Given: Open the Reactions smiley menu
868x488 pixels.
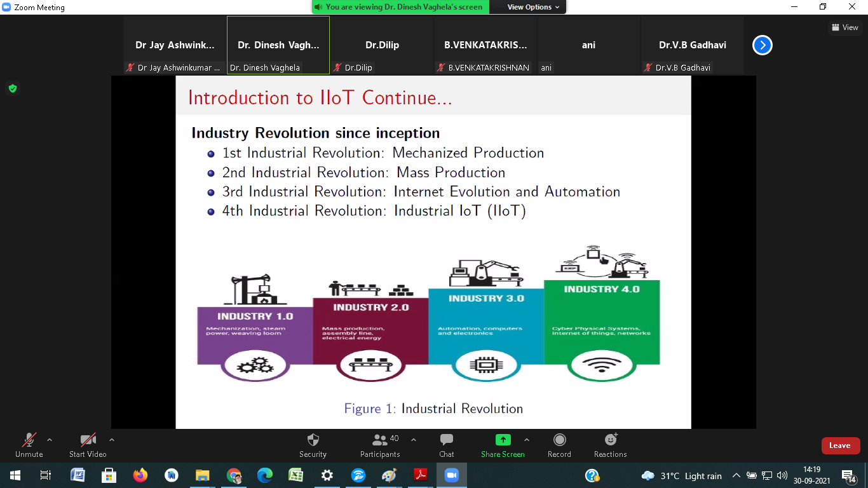Looking at the screenshot, I should [x=611, y=445].
